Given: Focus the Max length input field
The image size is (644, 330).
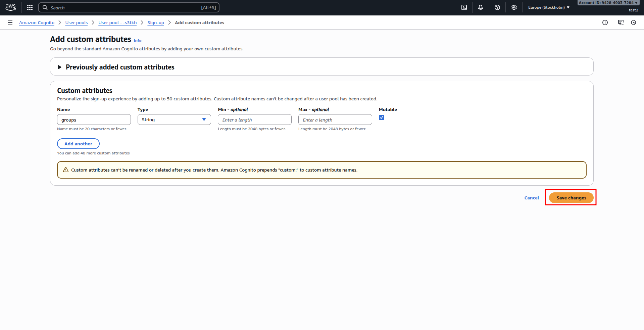Looking at the screenshot, I should click(x=335, y=120).
